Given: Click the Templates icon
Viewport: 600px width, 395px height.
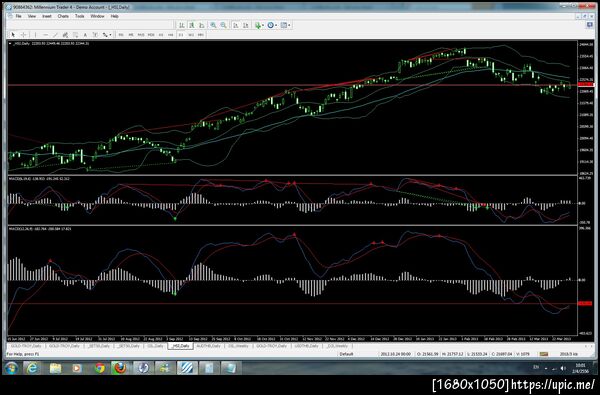Looking at the screenshot, I should 284,25.
